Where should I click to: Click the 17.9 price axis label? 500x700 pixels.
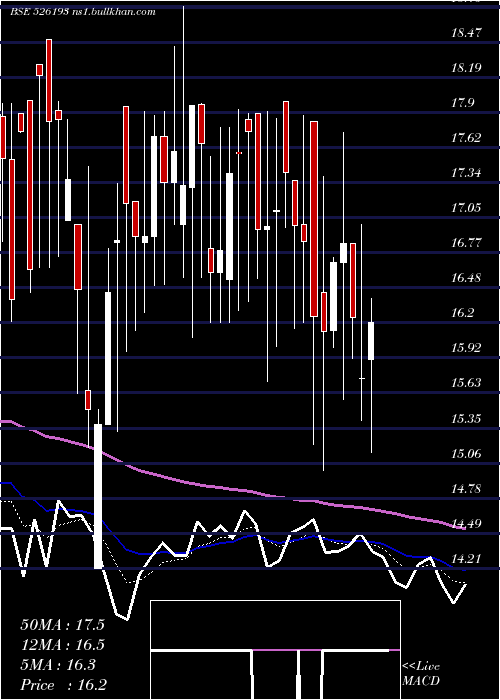click(x=462, y=103)
